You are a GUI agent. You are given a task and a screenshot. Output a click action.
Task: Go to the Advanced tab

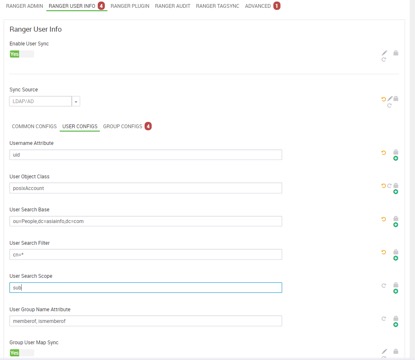point(258,6)
